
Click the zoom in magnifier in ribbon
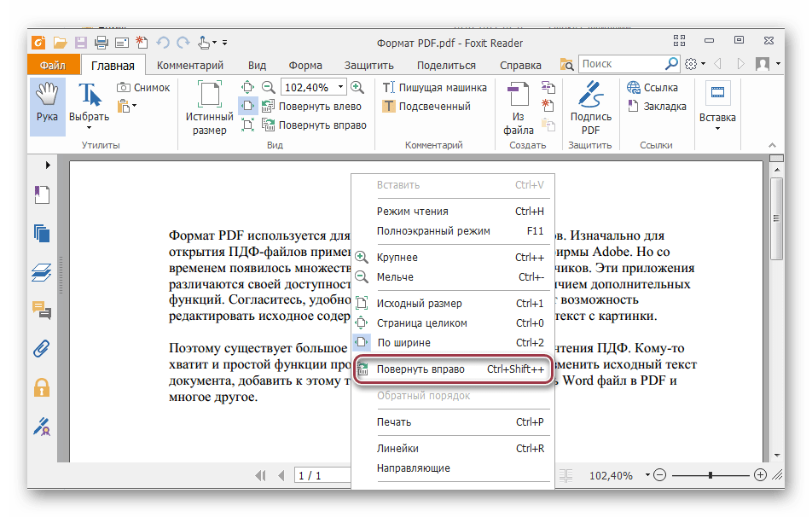click(x=357, y=87)
